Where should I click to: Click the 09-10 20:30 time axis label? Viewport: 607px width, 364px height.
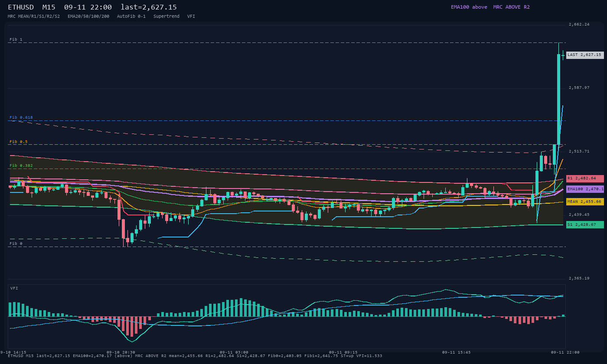(121, 352)
